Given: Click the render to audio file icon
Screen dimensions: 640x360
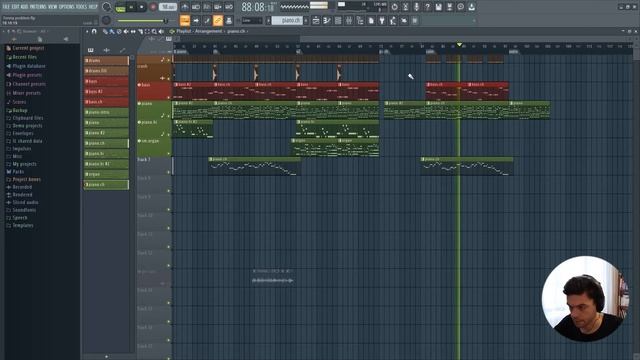Looking at the screenshot, I should tap(449, 7).
